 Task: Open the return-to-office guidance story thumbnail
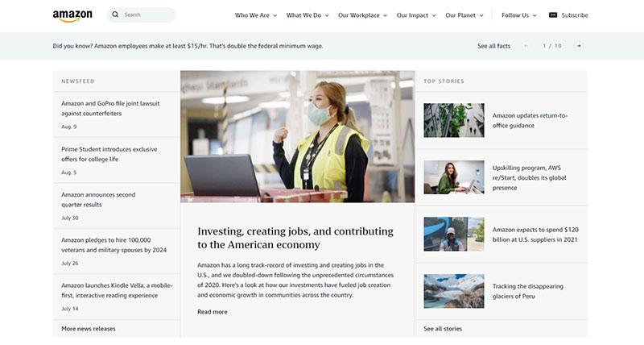click(454, 120)
